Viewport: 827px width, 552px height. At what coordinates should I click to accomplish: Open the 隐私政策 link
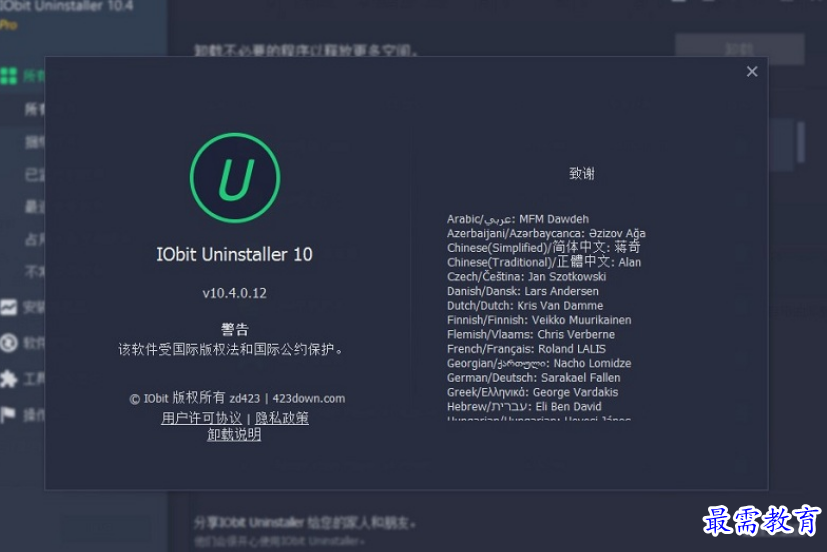(282, 418)
